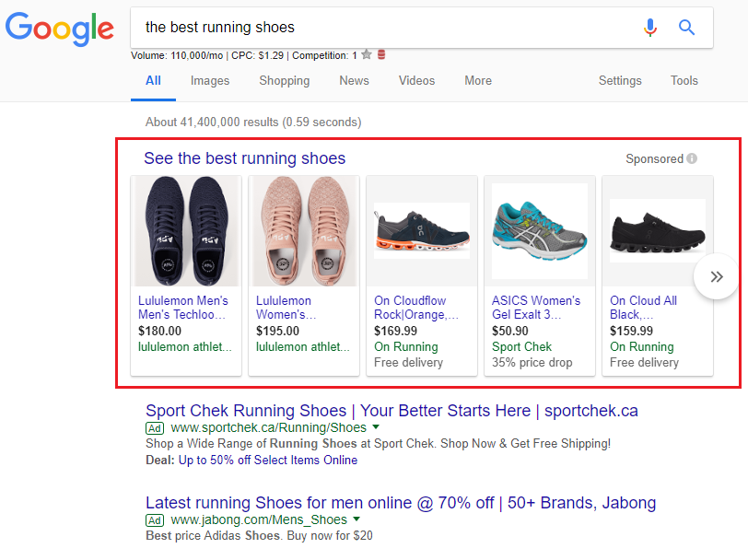Open the Sponsored info icon
The image size is (748, 560).
(692, 158)
